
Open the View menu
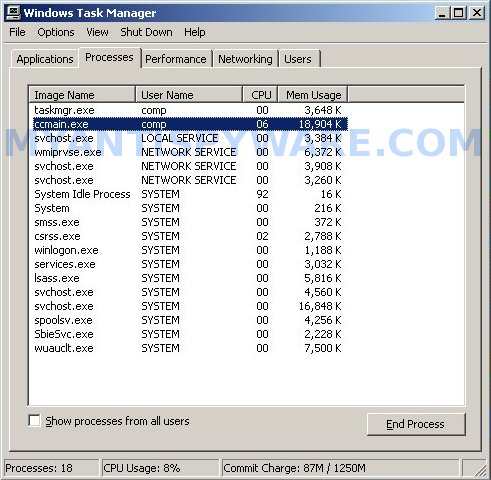[x=97, y=32]
